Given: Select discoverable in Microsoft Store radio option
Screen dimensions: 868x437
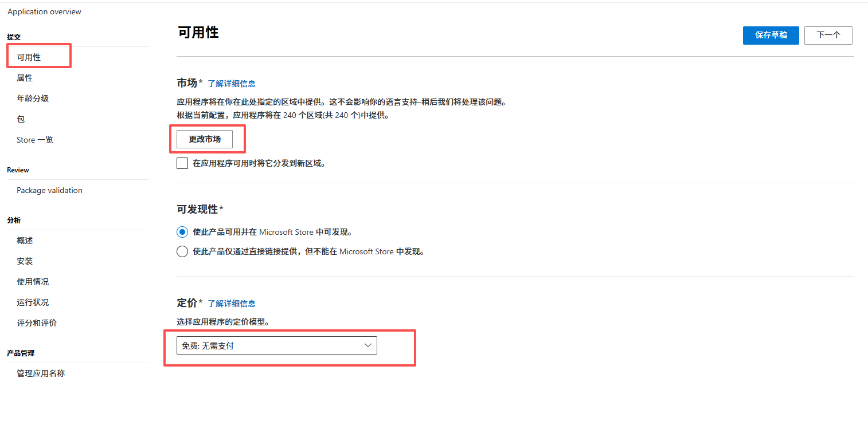Looking at the screenshot, I should coord(182,232).
